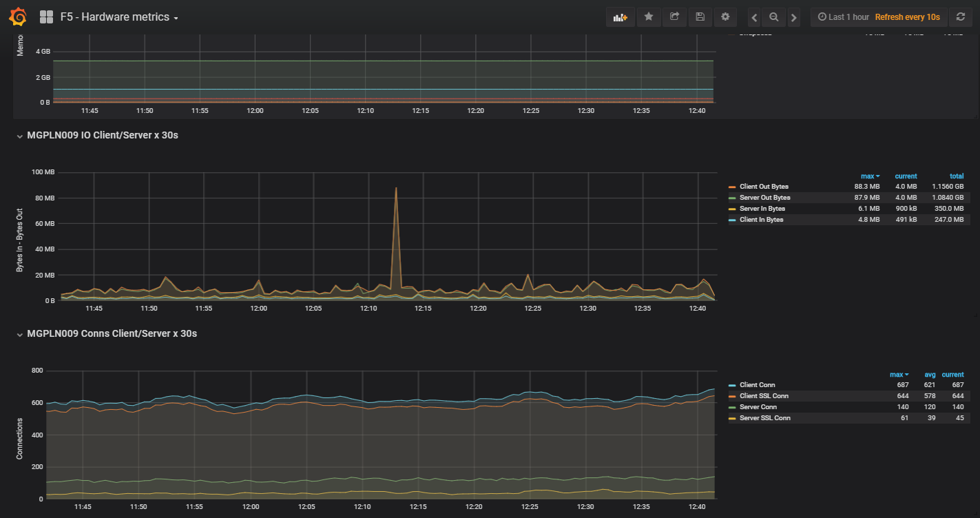
Task: Shift time range forward with right arrow
Action: pyautogui.click(x=794, y=17)
